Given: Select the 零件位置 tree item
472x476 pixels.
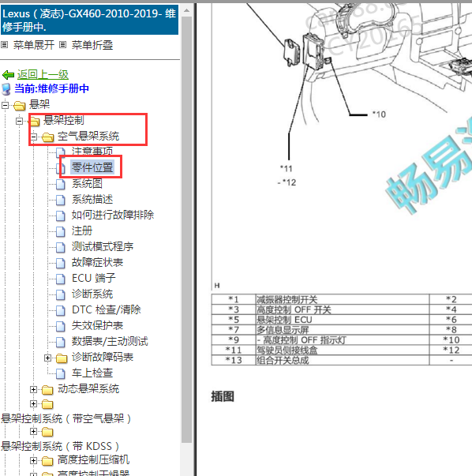Looking at the screenshot, I should (92, 167).
